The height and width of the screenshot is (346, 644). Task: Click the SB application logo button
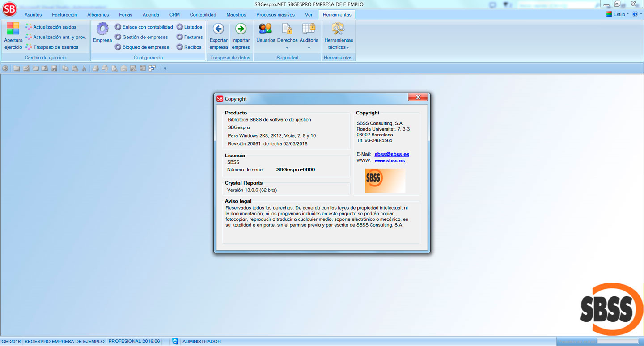[x=9, y=8]
